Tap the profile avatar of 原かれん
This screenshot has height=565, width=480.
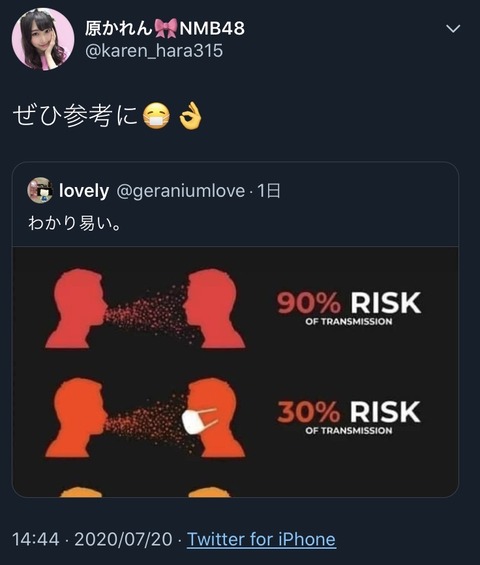pyautogui.click(x=43, y=39)
